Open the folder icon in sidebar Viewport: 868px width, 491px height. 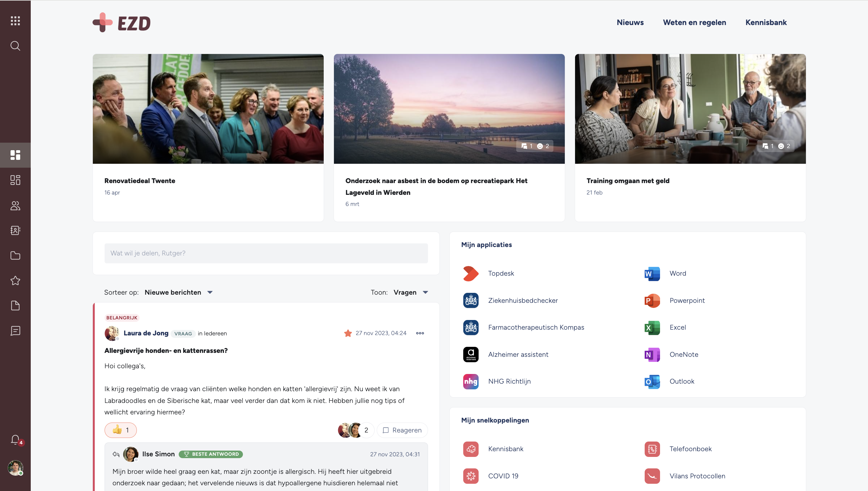(15, 255)
